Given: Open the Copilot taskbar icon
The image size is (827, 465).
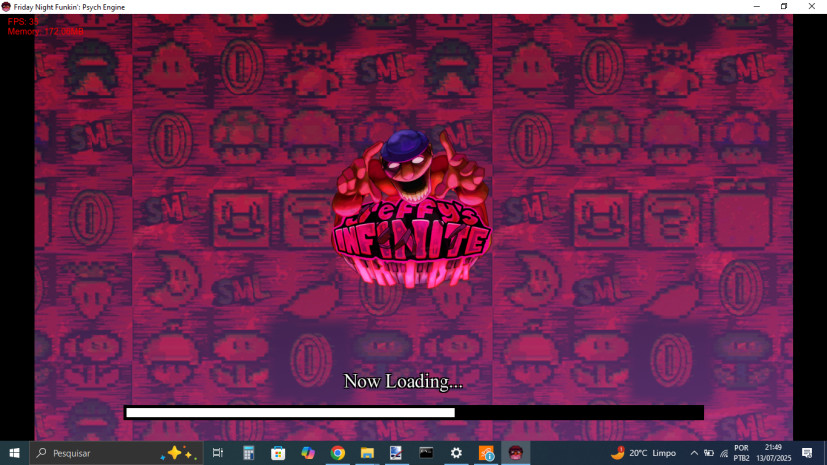Looking at the screenshot, I should 308,453.
